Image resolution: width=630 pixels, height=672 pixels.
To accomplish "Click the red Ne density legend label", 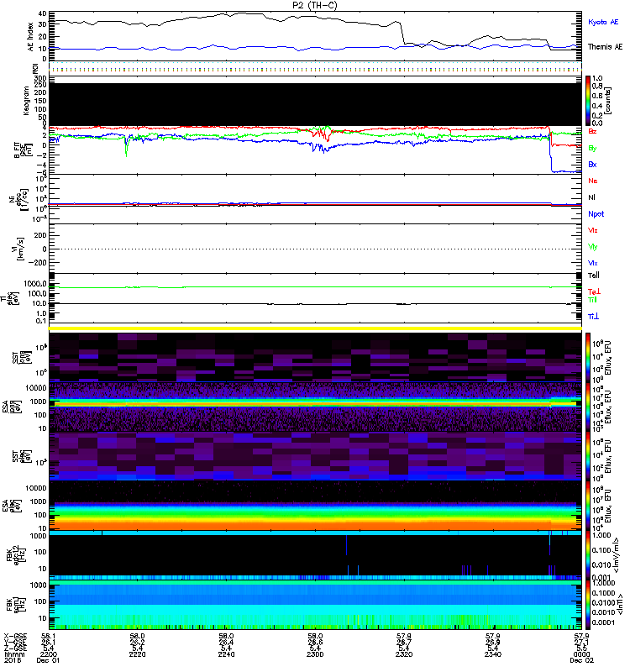I will click(593, 181).
